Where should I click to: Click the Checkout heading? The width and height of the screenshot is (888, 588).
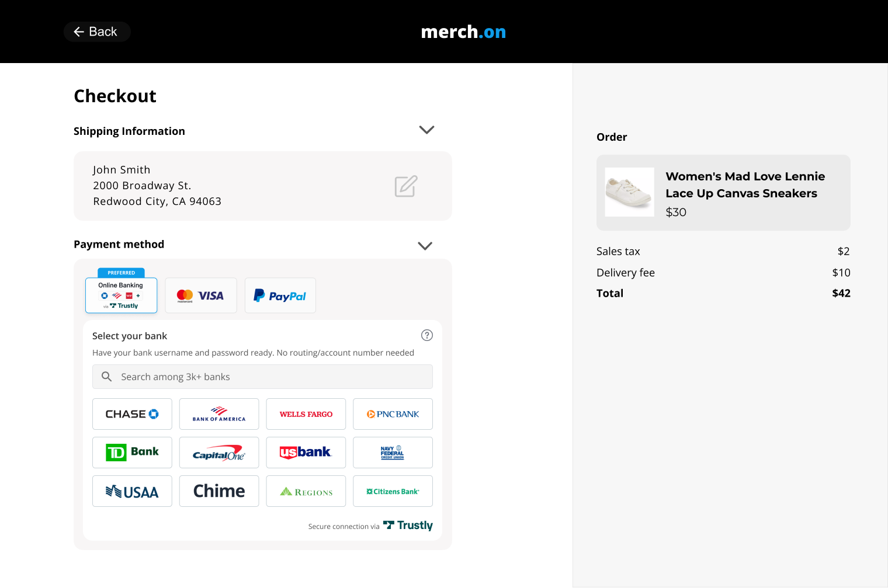115,96
